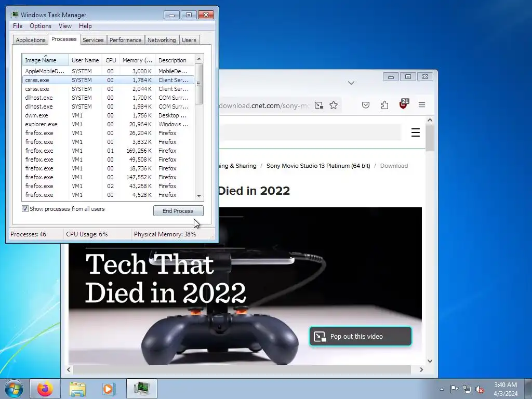
Task: Select firefox.exe row using 26,204 K
Action: pos(109,133)
